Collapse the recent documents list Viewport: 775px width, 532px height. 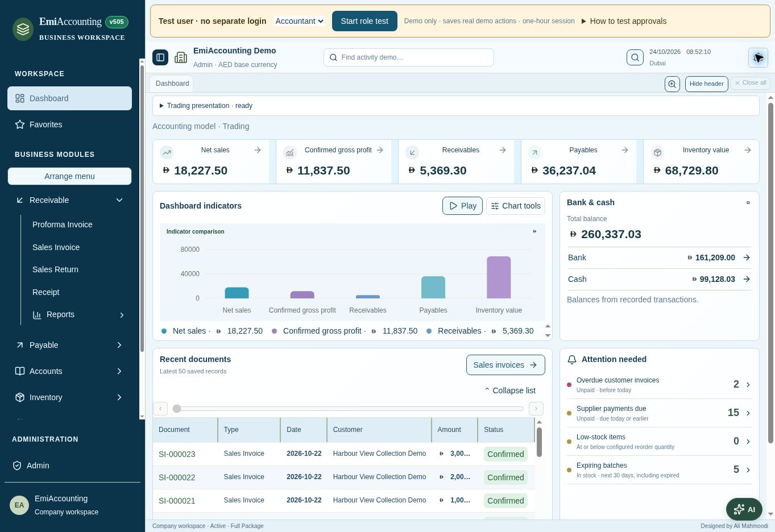510,390
